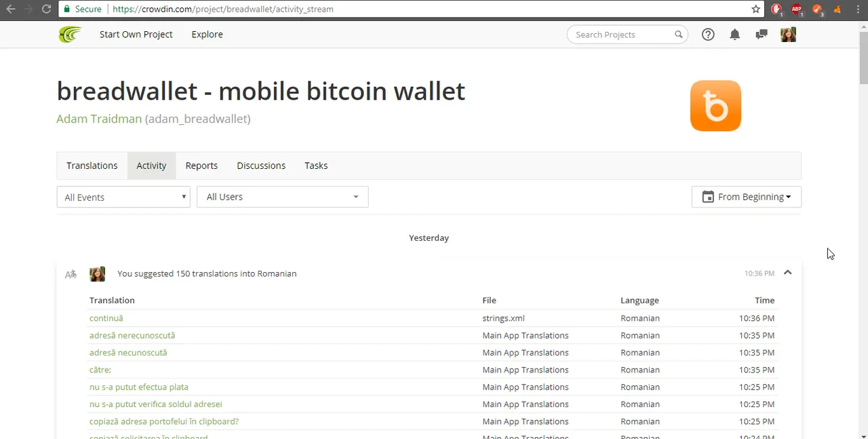Open 'nu s-a putut verifica soldul adresei'
868x439 pixels.
tap(156, 404)
